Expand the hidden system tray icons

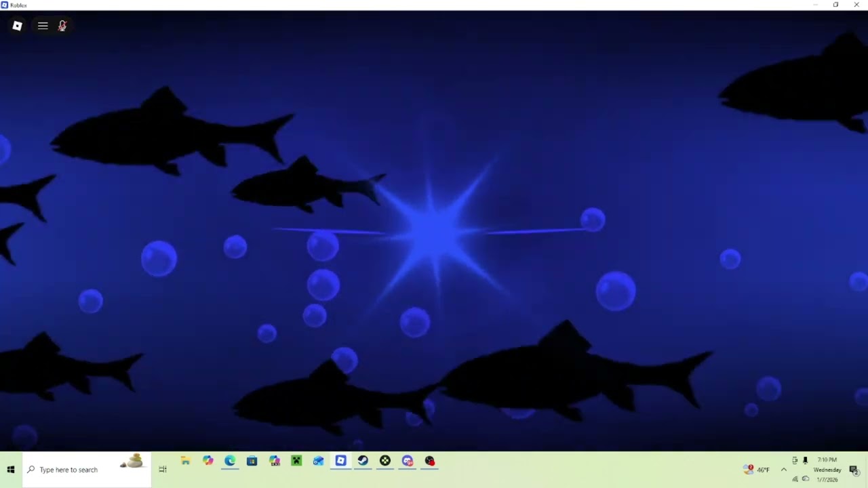click(x=784, y=470)
